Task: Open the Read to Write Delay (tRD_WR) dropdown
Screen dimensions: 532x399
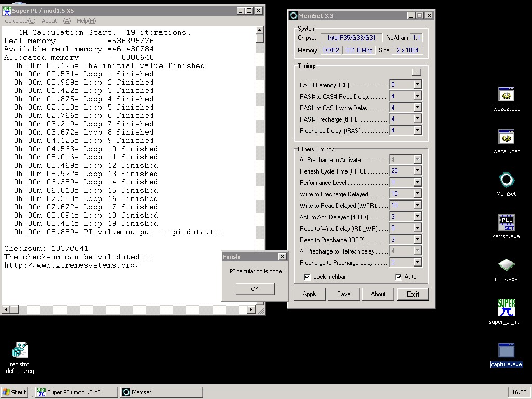Action: [417, 228]
